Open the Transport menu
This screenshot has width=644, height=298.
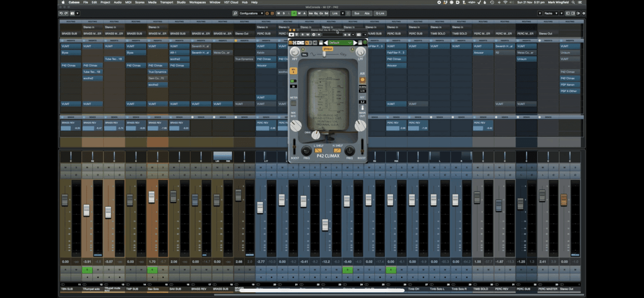point(166,2)
